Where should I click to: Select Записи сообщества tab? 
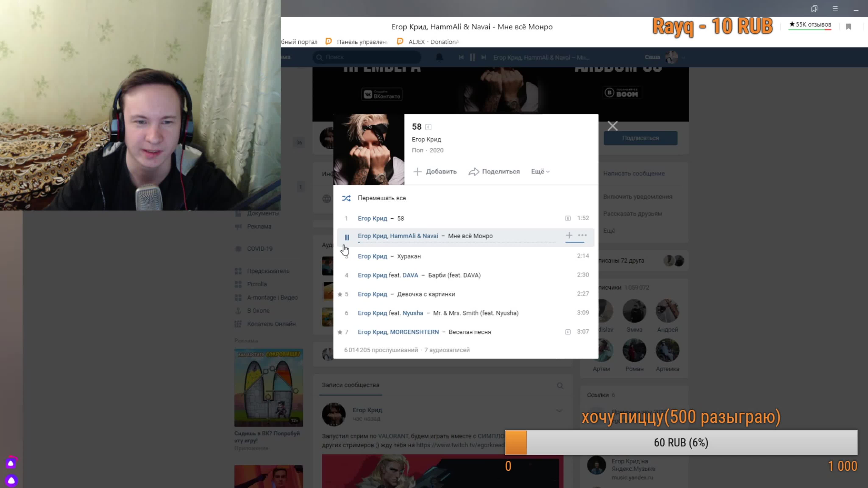click(x=351, y=385)
